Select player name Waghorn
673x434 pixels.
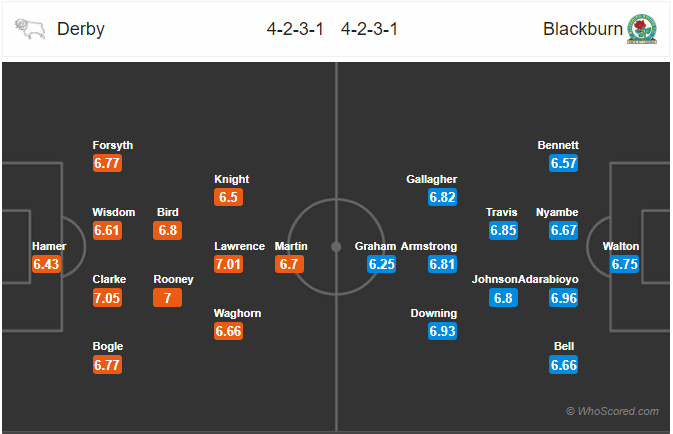coord(237,313)
